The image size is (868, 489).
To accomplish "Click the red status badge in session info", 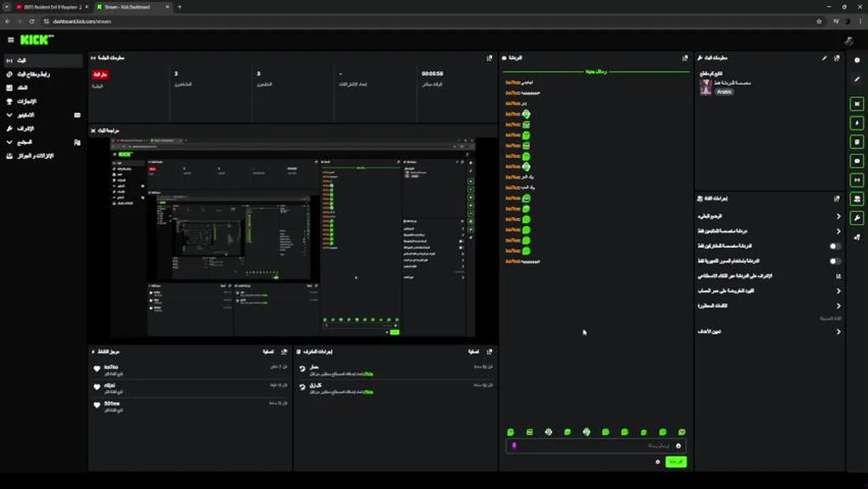I will [101, 74].
